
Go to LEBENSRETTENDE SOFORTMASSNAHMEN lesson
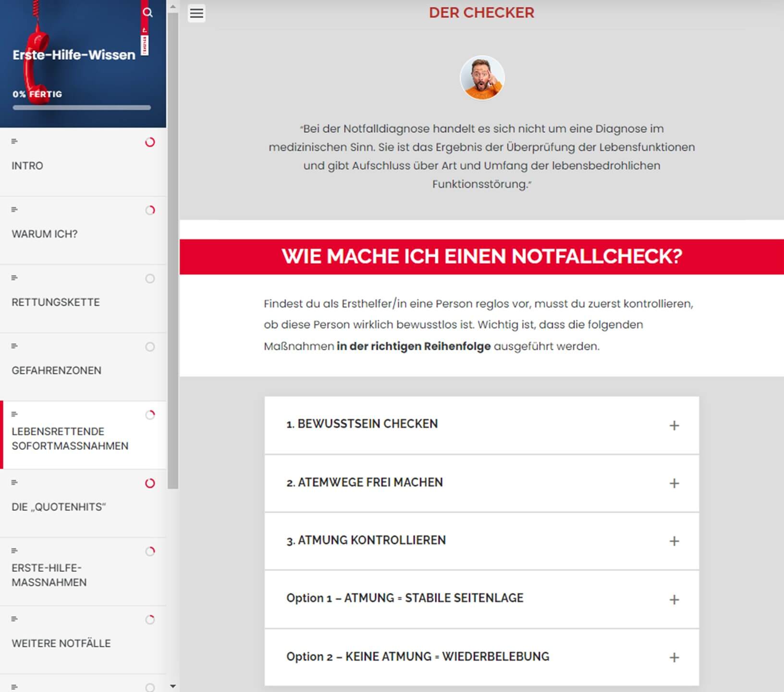pyautogui.click(x=70, y=438)
